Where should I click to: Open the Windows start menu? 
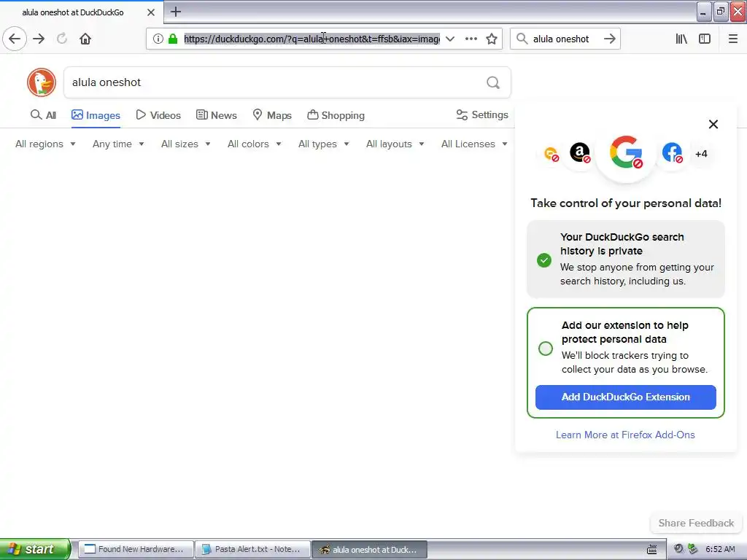point(34,549)
